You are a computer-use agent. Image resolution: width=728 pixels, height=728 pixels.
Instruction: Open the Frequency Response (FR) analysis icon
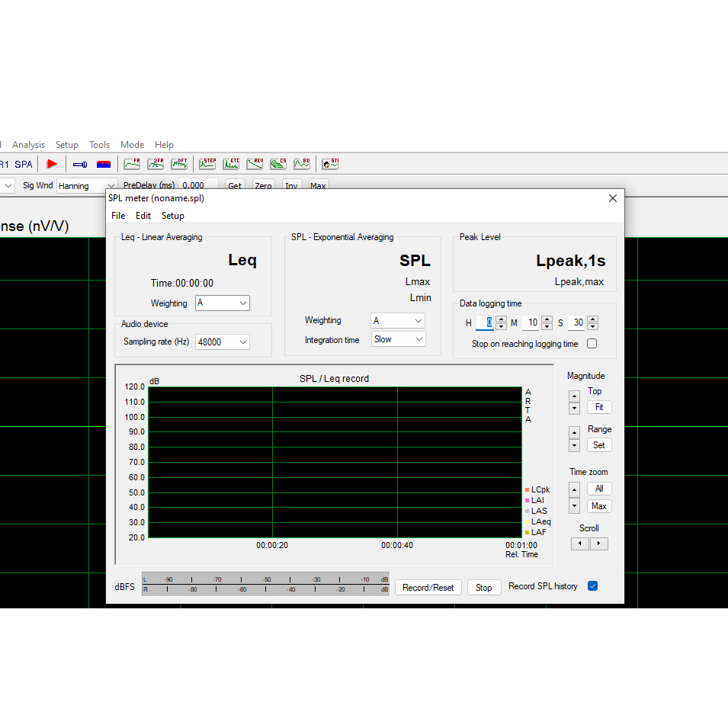(132, 163)
